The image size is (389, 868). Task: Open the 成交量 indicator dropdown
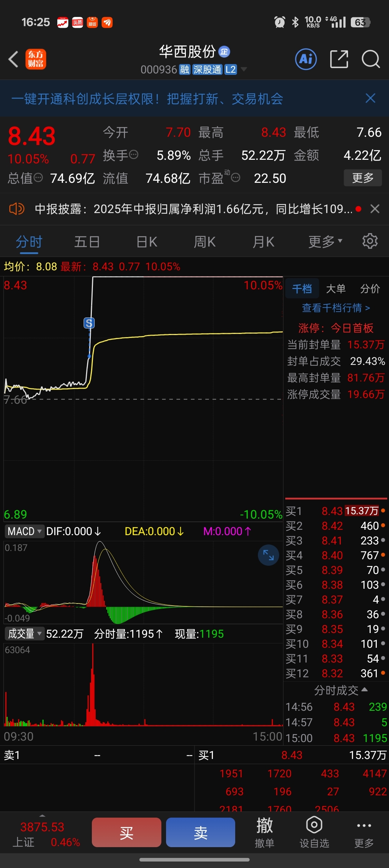tap(24, 633)
